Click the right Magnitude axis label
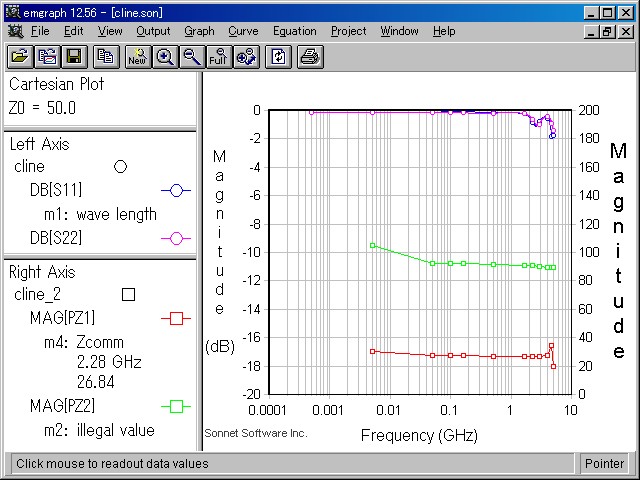 618,251
